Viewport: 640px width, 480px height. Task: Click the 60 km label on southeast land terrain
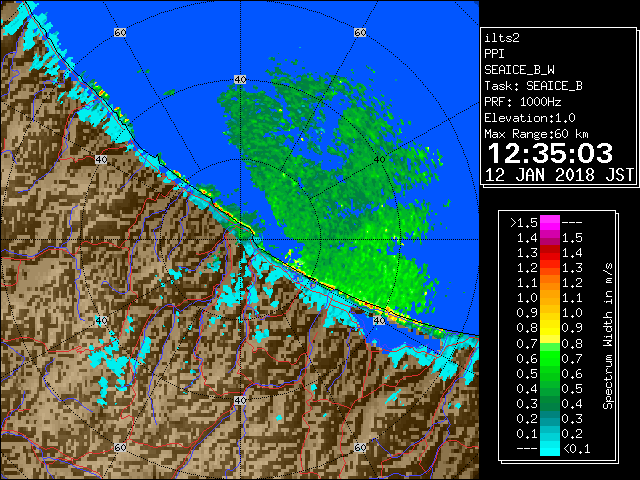point(360,447)
